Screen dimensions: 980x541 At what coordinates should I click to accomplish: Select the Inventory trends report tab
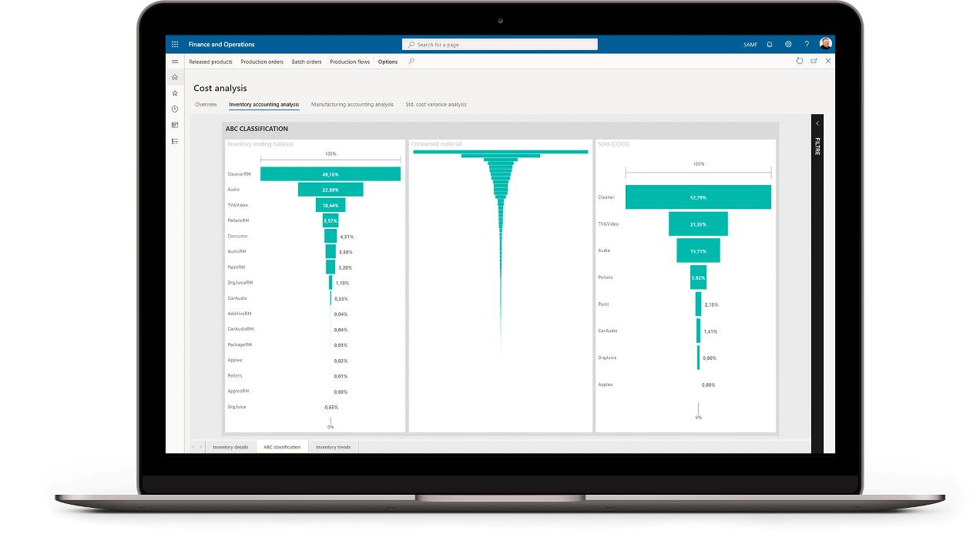point(333,447)
